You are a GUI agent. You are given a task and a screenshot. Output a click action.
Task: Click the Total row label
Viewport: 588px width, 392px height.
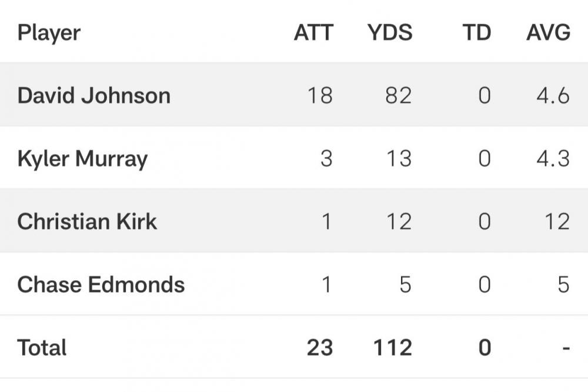point(42,347)
